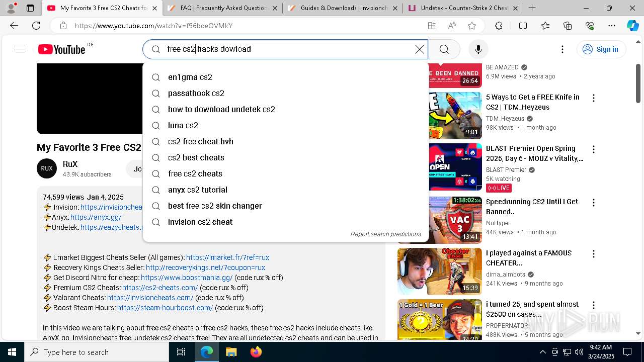Open options for Speedrunning CS2 video
Screen dimensions: 644x362
click(594, 203)
